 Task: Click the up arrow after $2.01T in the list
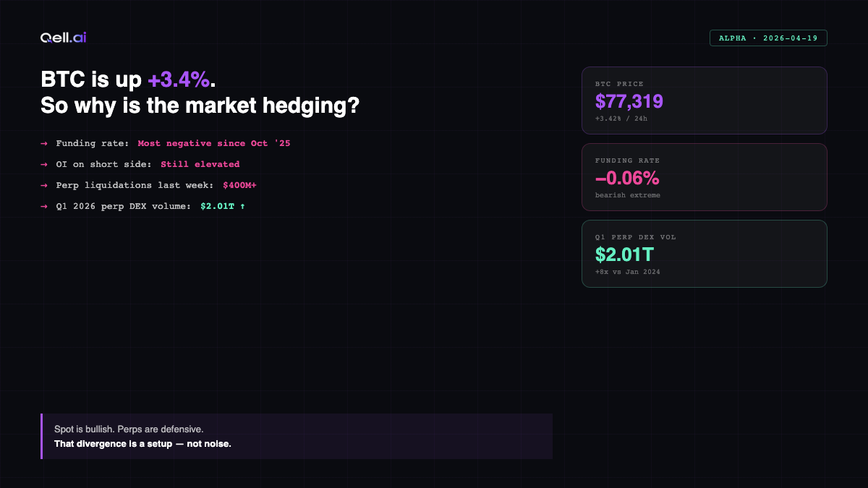coord(242,206)
